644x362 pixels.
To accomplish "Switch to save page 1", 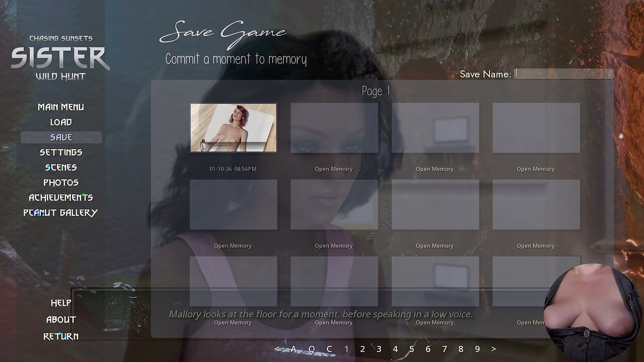I will pyautogui.click(x=346, y=349).
